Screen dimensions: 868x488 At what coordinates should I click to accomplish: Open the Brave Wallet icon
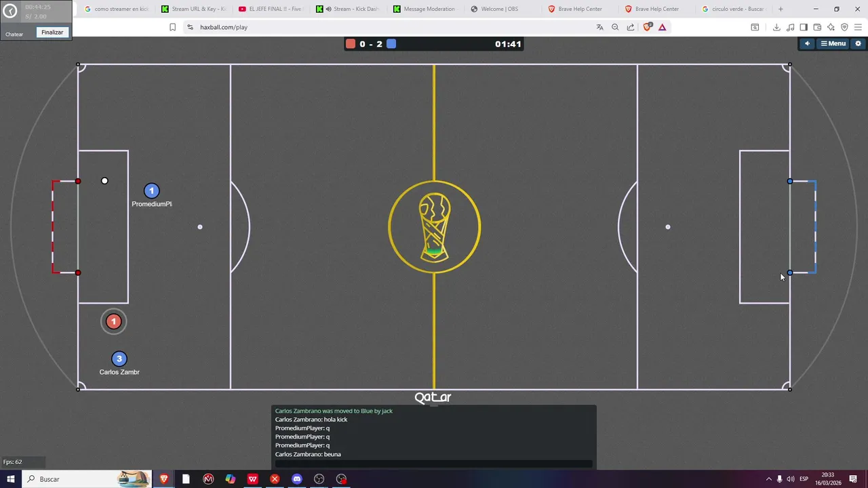[817, 27]
